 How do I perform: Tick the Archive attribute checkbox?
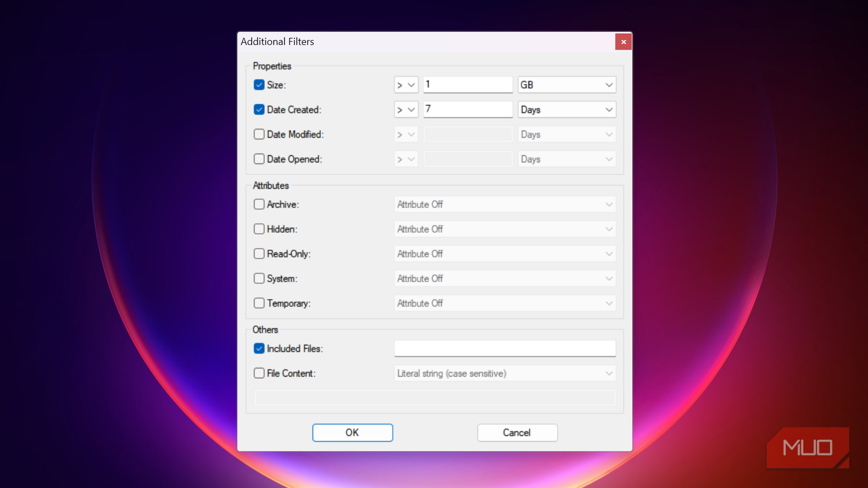[x=259, y=204]
